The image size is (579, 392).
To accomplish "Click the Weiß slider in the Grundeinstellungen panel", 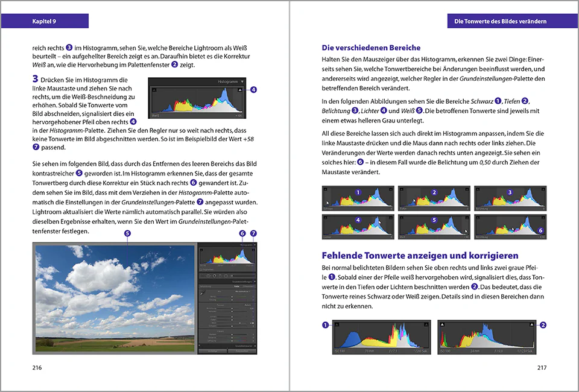I will (232, 323).
